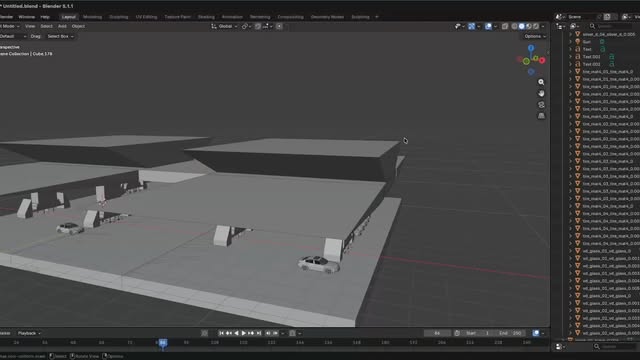
Task: Open the viewport Options dropdown
Action: (x=535, y=36)
